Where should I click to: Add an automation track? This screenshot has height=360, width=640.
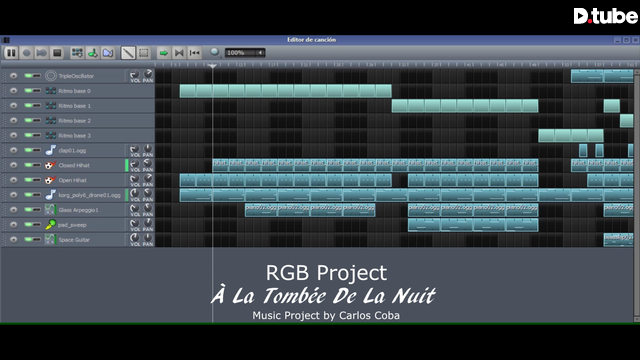[x=108, y=53]
